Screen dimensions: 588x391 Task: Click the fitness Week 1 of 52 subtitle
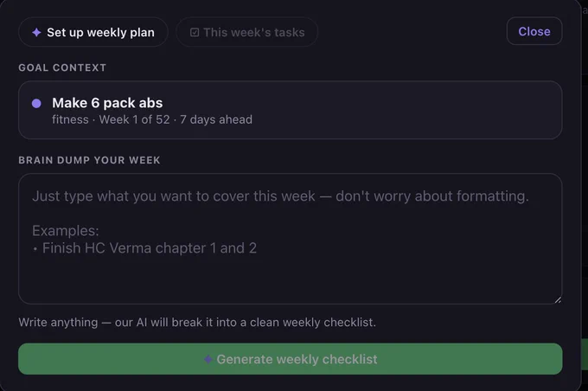tap(152, 119)
